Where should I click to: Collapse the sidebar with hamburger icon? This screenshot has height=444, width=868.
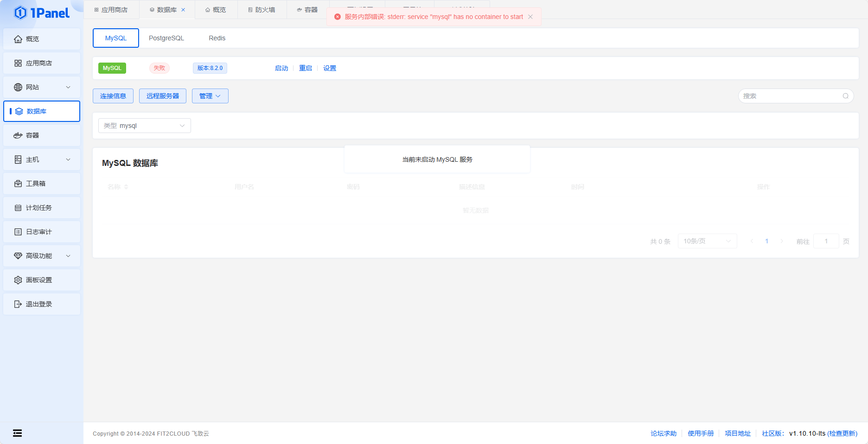(17, 433)
